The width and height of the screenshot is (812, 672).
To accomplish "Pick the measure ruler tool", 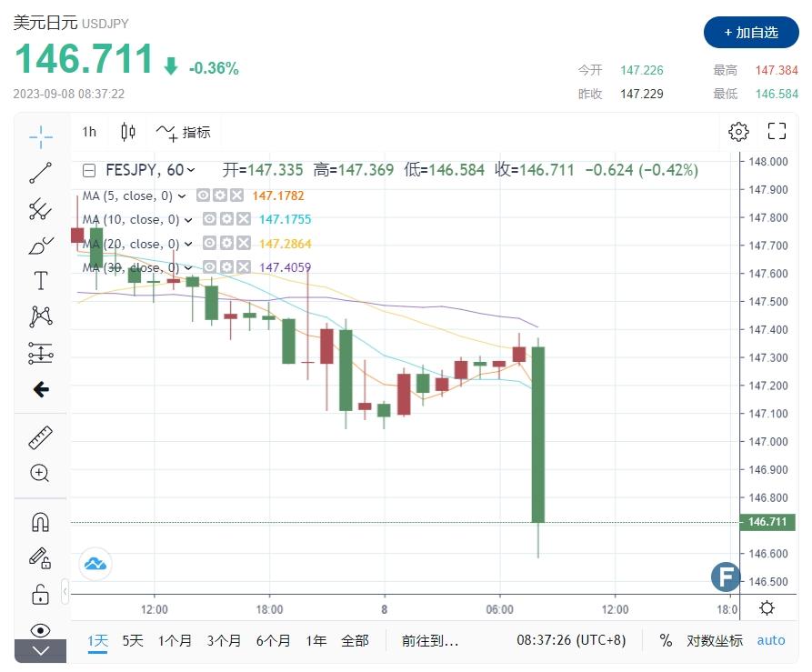I will (x=40, y=437).
